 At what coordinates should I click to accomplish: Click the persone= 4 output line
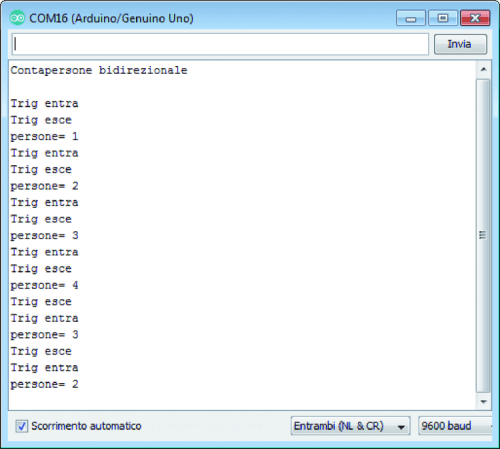(44, 285)
